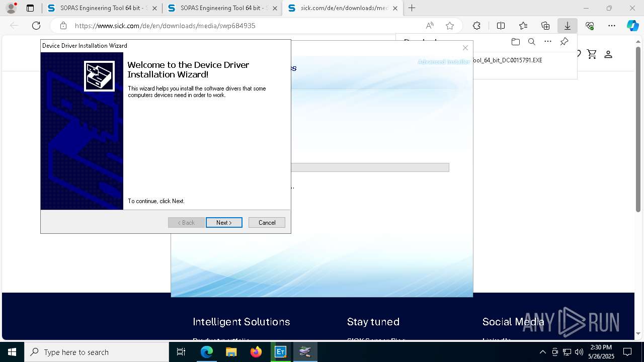
Task: Open the Favorites list icon
Action: [x=523, y=26]
